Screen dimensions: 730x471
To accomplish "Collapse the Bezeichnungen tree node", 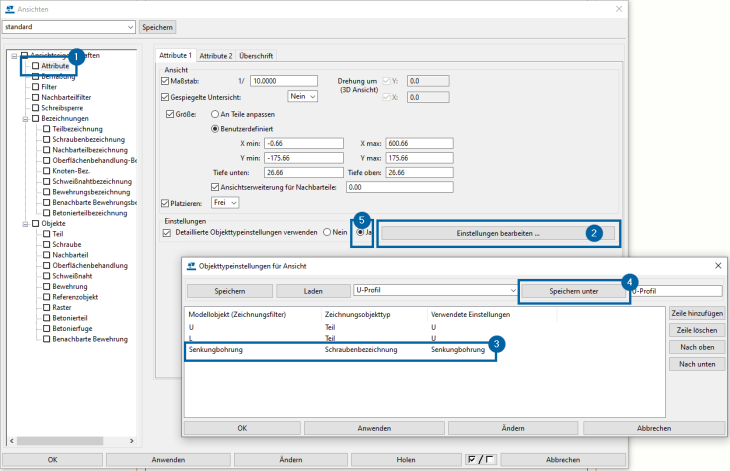I will [x=24, y=118].
